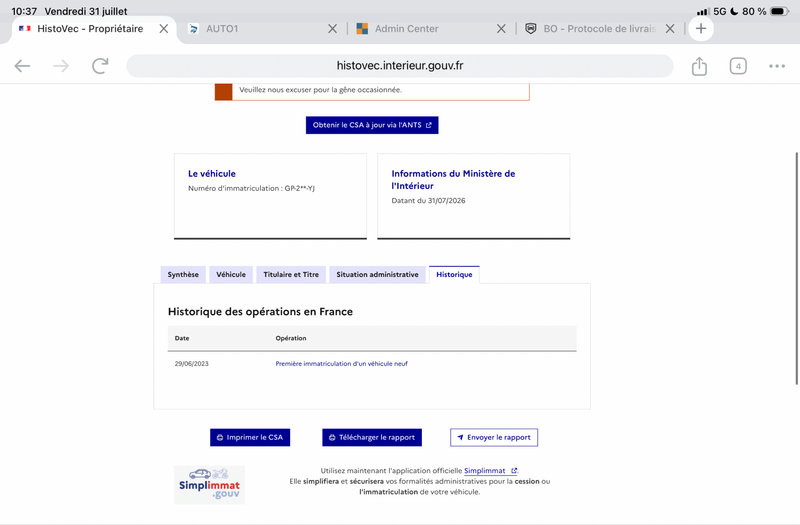This screenshot has width=800, height=525.
Task: Click Première immatriculation d'un véhicule neuf
Action: coord(341,364)
